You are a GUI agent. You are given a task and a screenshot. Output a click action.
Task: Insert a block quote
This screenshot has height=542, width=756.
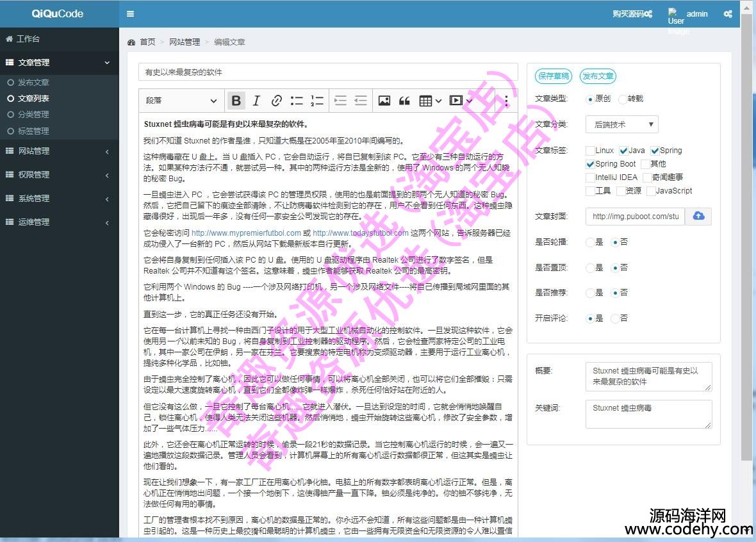tap(404, 101)
